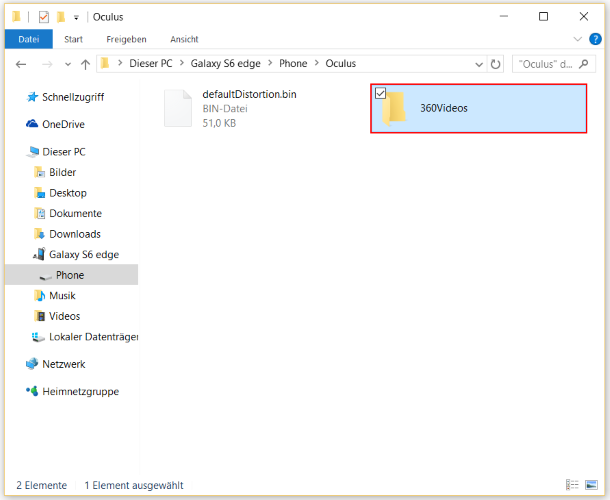Select Dieser PC in the navigation pane
610x500 pixels.
click(56, 152)
